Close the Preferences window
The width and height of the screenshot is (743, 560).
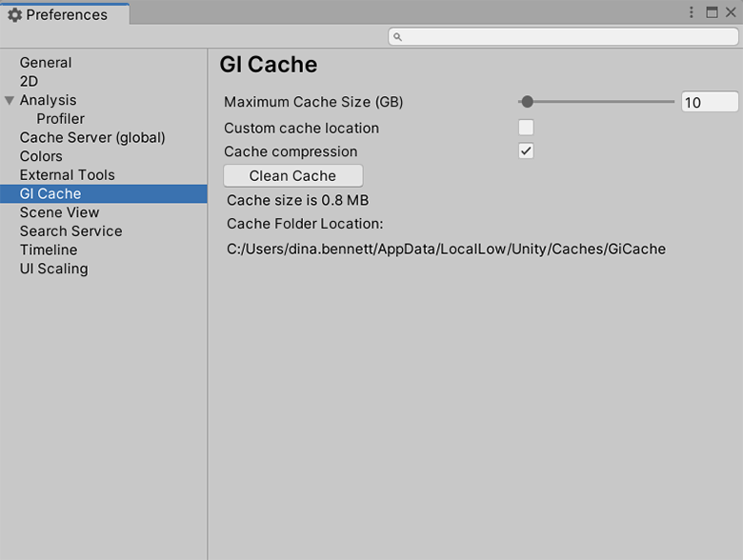pyautogui.click(x=730, y=12)
